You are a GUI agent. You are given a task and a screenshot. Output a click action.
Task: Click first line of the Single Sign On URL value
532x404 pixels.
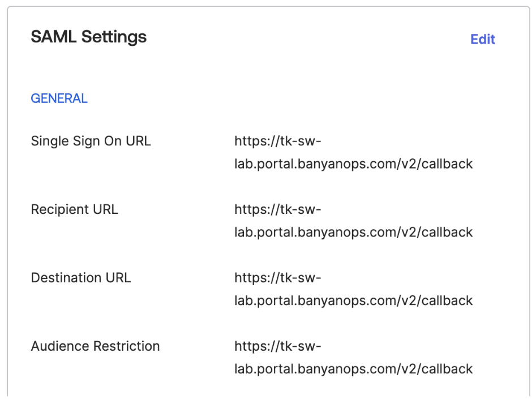pyautogui.click(x=277, y=141)
